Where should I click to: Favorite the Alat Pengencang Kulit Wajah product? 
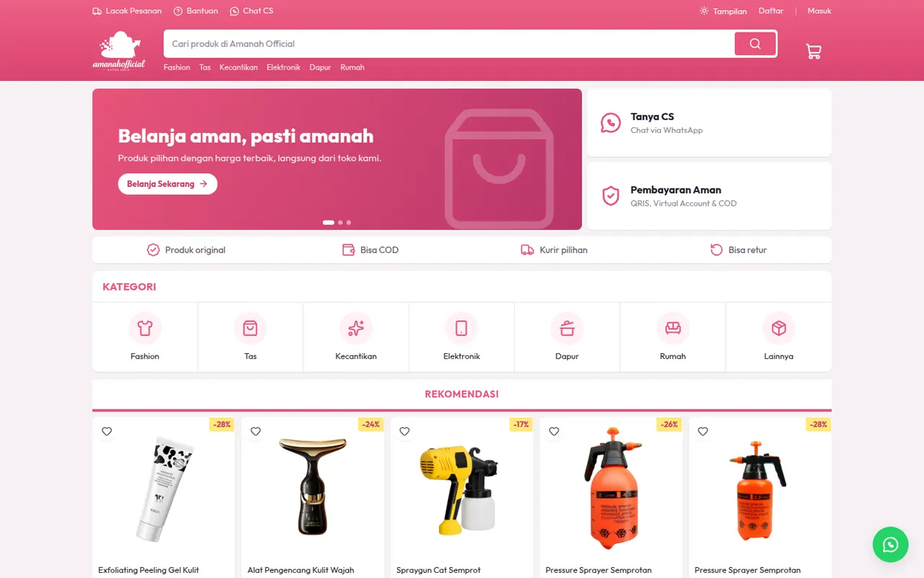[256, 431]
